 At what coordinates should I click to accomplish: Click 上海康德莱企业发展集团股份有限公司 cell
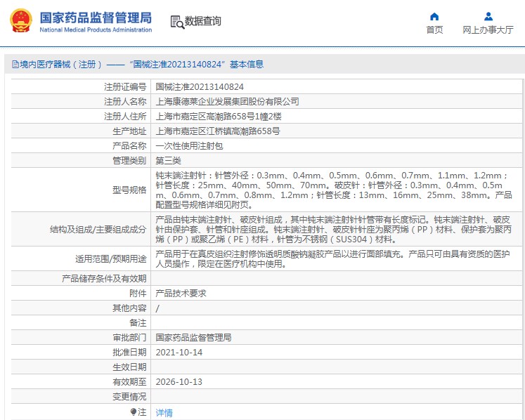(227, 102)
